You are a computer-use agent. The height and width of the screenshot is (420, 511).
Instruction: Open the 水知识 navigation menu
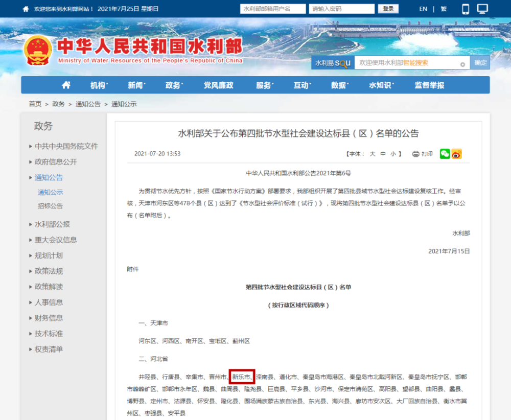click(x=381, y=85)
